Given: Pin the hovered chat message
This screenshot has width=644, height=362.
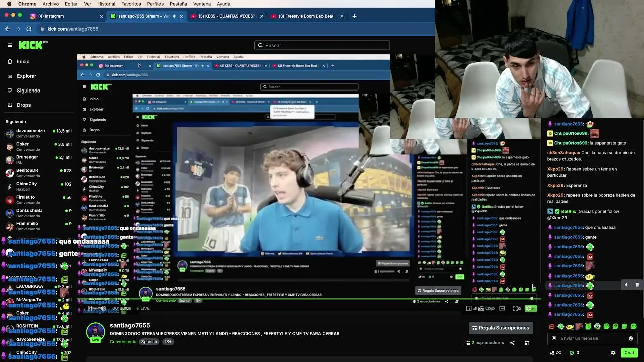Looking at the screenshot, I should pos(626,285).
